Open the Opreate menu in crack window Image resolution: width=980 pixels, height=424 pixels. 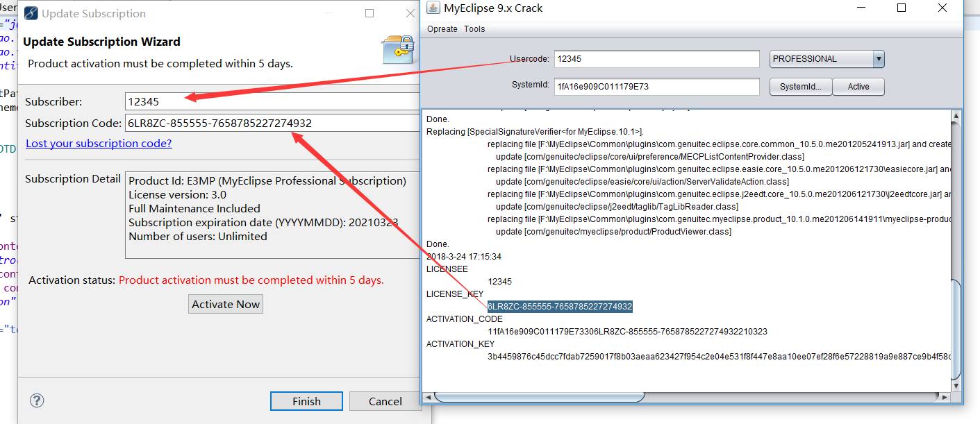coord(442,29)
